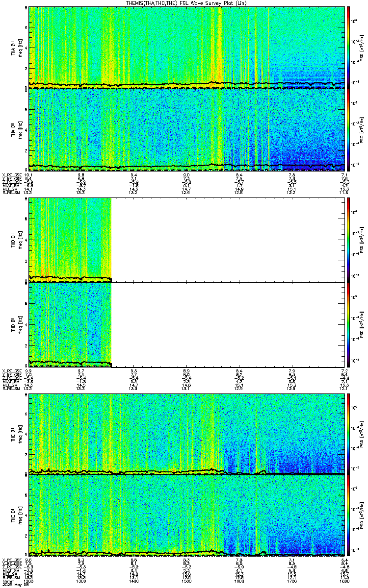Click the THE B⊥ freq [Hz] axis label
The width and height of the screenshot is (368, 588).
pyautogui.click(x=20, y=434)
